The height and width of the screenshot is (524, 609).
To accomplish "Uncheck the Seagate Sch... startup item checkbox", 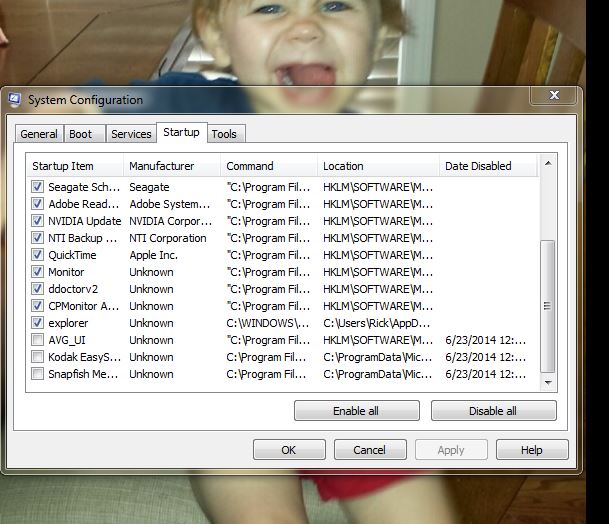I will pyautogui.click(x=37, y=187).
